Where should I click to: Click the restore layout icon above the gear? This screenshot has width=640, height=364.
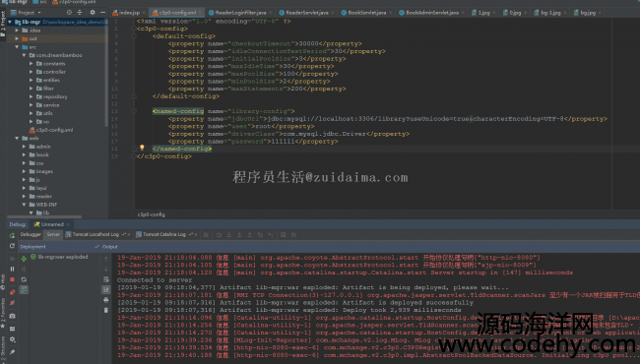pyautogui.click(x=12, y=329)
